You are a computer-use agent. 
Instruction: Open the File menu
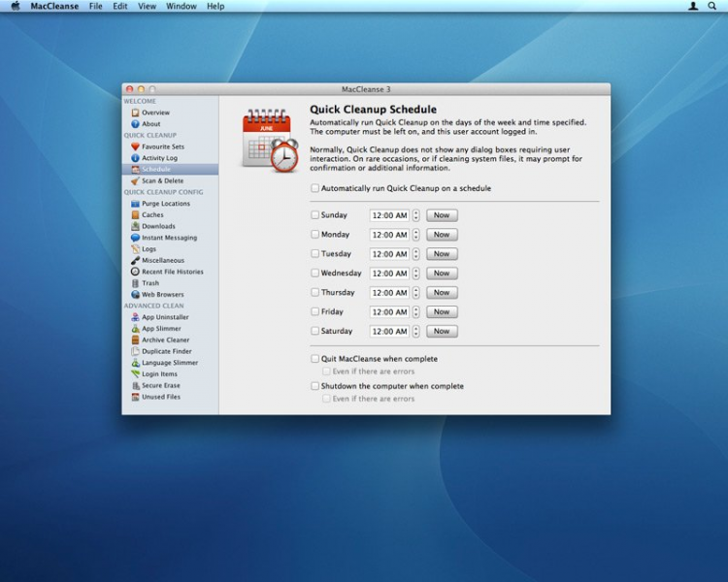pyautogui.click(x=96, y=6)
